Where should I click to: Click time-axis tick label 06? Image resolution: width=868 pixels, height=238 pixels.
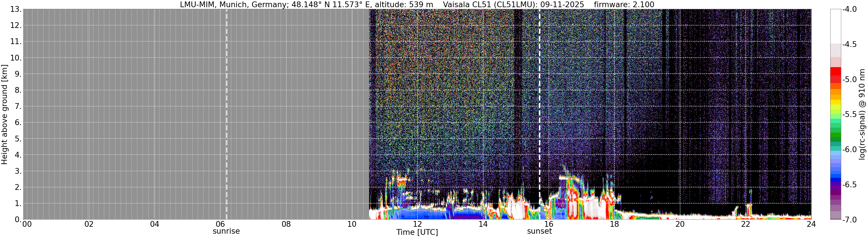(220, 224)
